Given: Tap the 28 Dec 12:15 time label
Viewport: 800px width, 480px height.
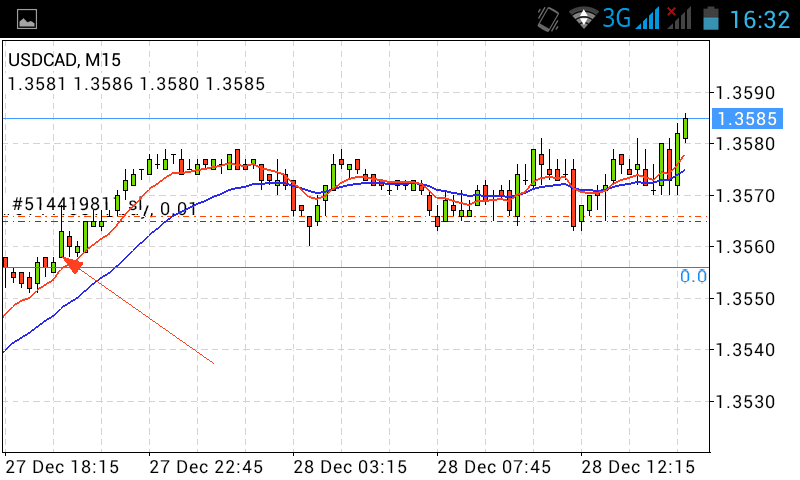Looking at the screenshot, I should (x=638, y=467).
